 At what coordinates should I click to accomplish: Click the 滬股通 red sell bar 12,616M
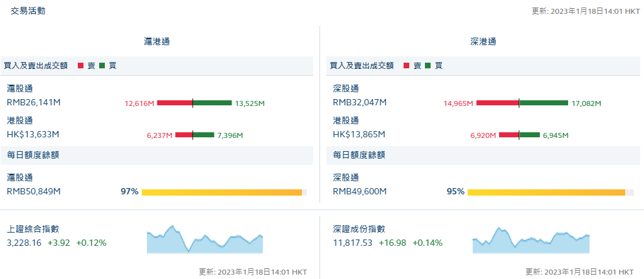[174, 103]
